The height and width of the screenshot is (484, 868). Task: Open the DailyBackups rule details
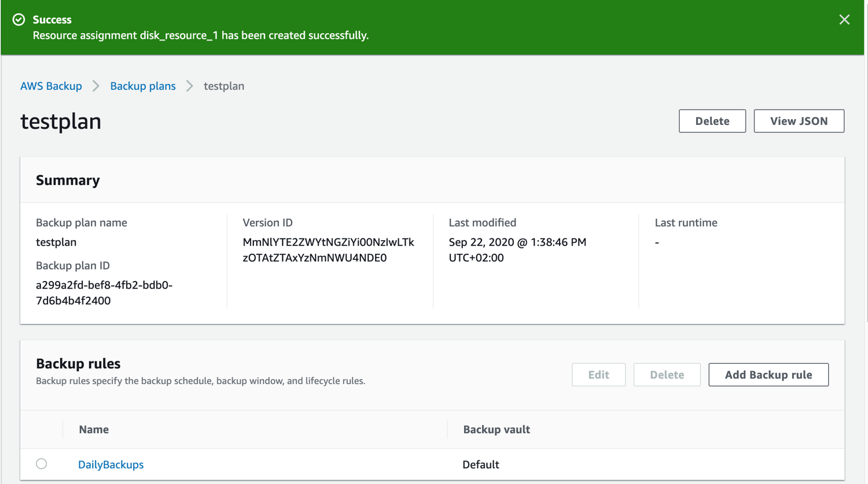(111, 464)
